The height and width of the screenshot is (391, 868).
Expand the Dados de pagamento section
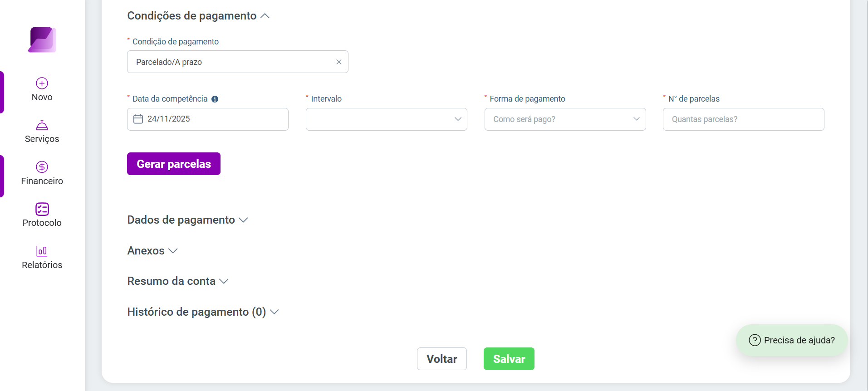pos(188,220)
